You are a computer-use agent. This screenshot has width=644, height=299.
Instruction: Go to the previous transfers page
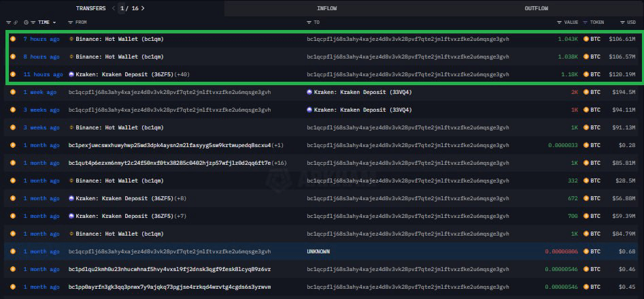click(114, 8)
